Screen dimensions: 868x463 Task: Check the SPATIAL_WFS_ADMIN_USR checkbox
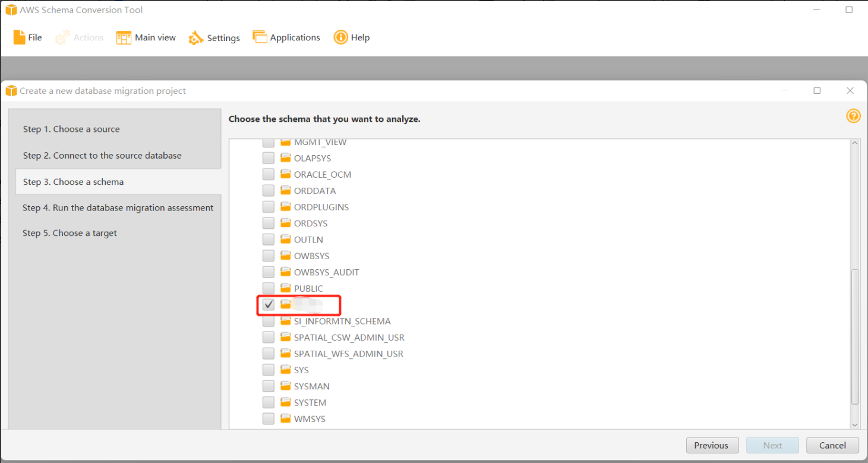(269, 354)
